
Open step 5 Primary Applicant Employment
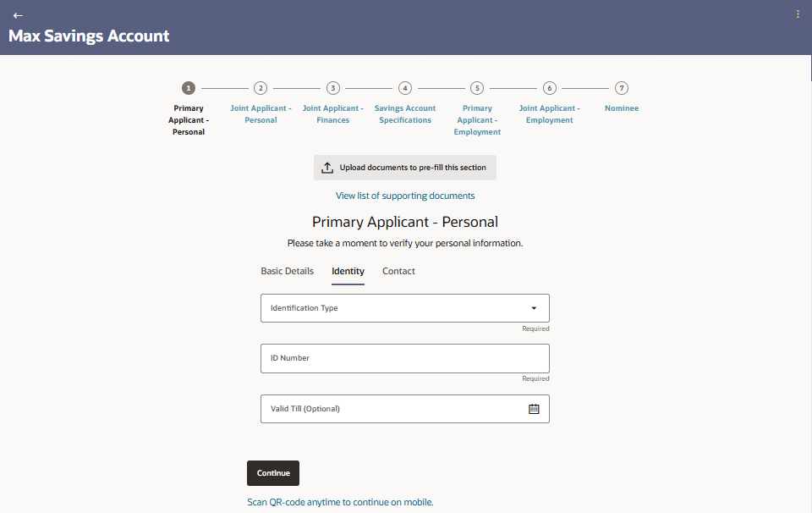[x=477, y=88]
